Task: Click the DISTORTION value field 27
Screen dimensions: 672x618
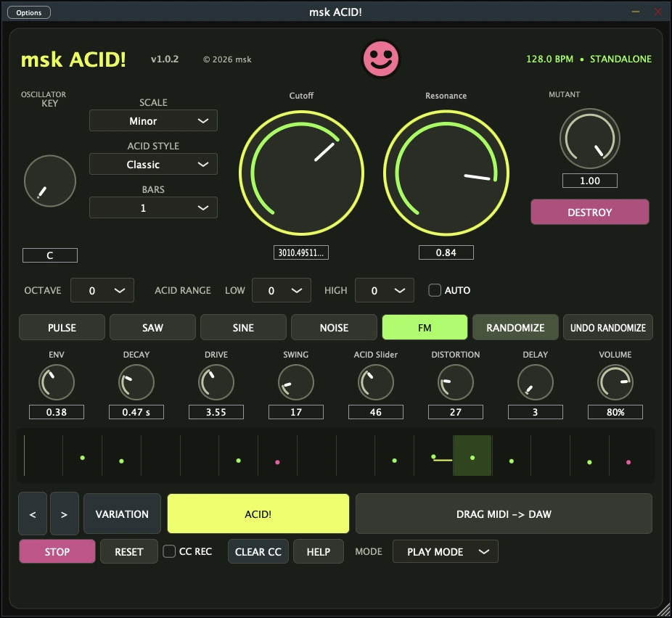Action: pyautogui.click(x=456, y=412)
